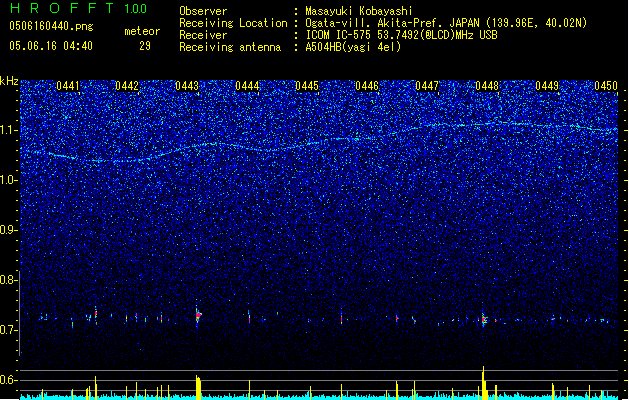629x400 pixels.
Task: Click the Receiving Location label
Action: click(x=233, y=23)
